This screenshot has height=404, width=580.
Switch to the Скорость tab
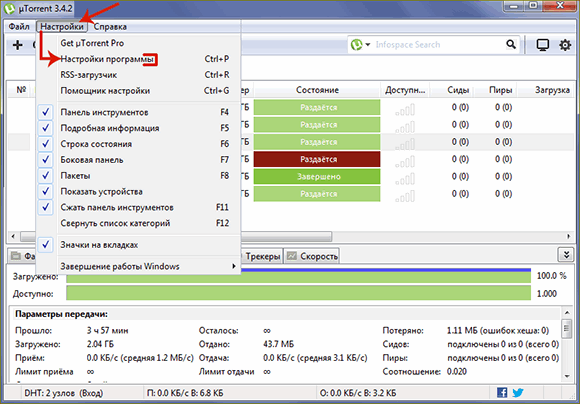pos(312,256)
